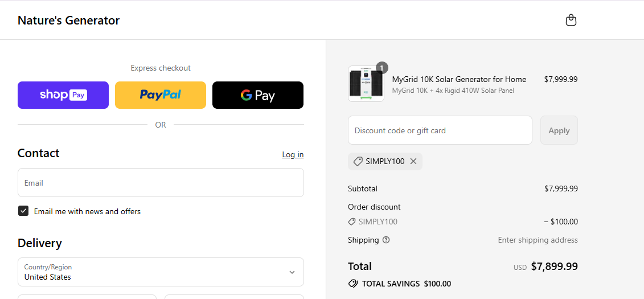Open the MyGrid 10K product thumbnail
This screenshot has height=299, width=644.
pyautogui.click(x=366, y=84)
